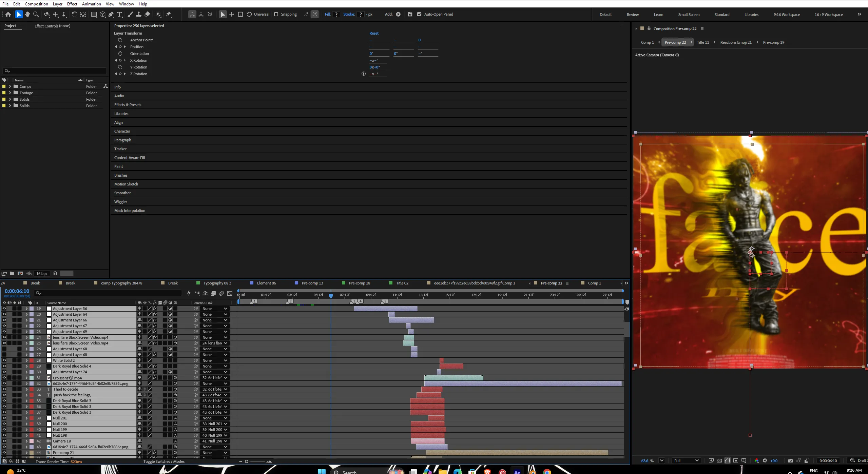Open the Animation menu
Viewport: 868px width, 474px height.
point(91,4)
